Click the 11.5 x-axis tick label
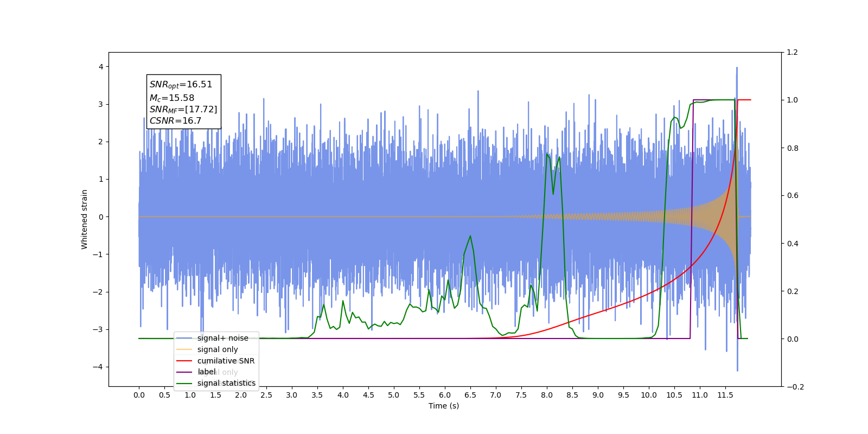The height and width of the screenshot is (434, 868). (725, 395)
